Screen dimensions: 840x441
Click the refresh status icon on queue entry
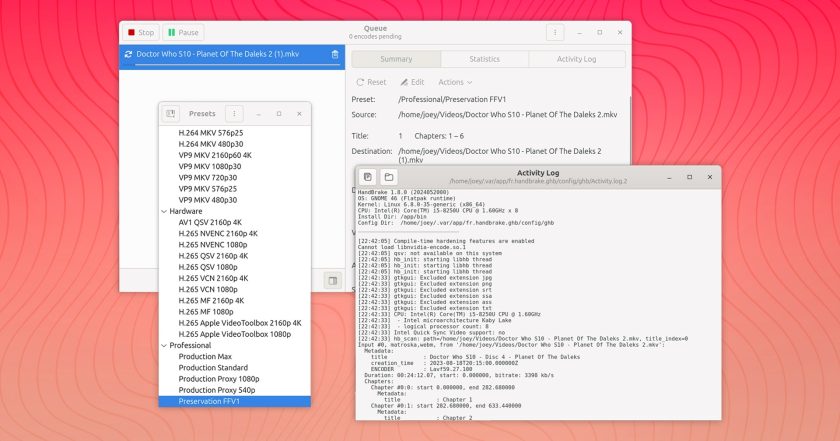(128, 54)
